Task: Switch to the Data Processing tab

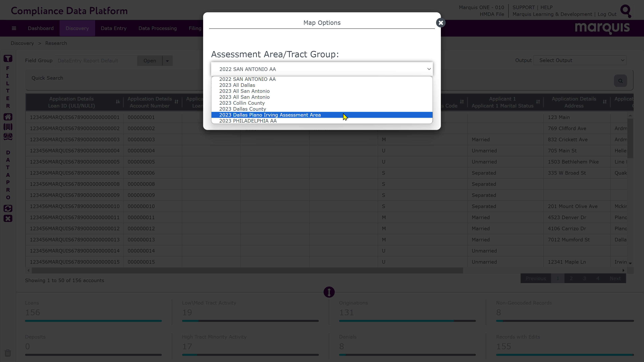Action: point(157,28)
